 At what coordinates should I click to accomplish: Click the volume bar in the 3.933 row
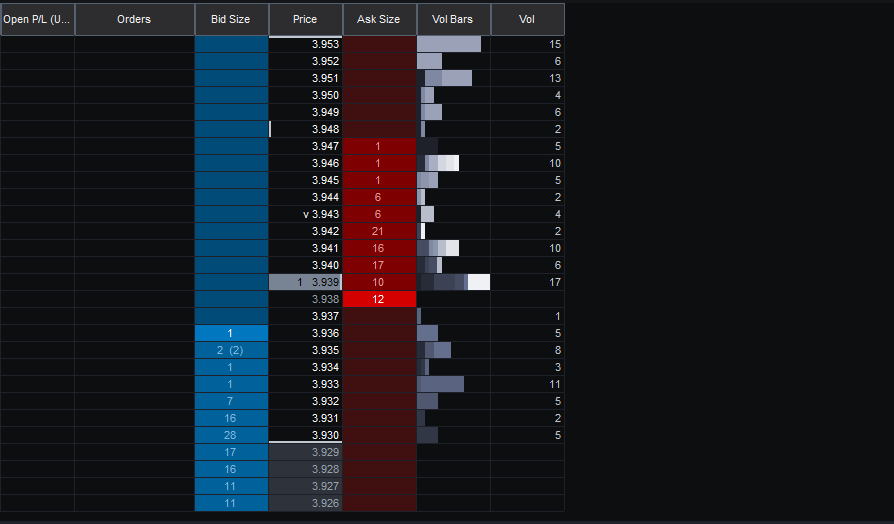441,384
